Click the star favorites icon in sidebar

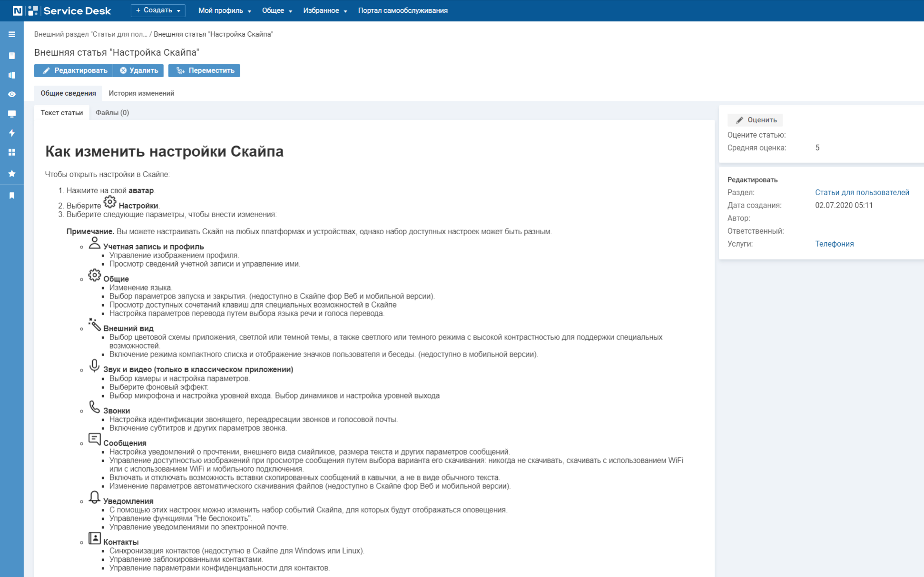[x=12, y=173]
